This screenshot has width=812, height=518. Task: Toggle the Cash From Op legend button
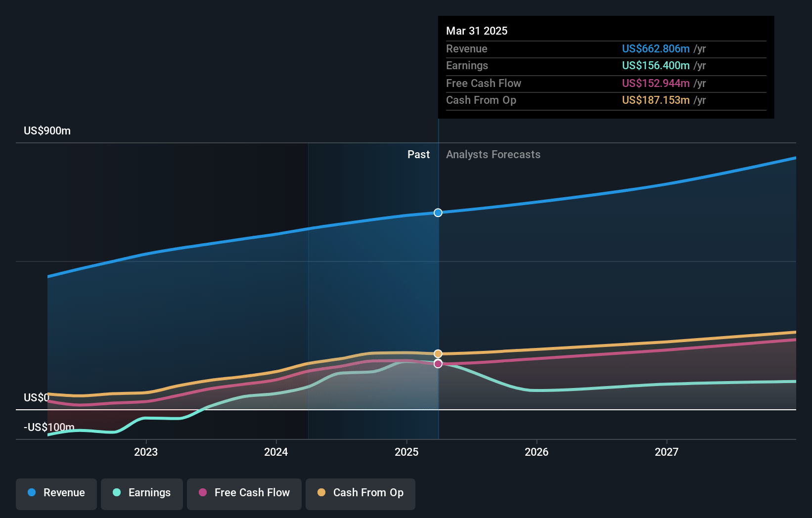(x=361, y=494)
